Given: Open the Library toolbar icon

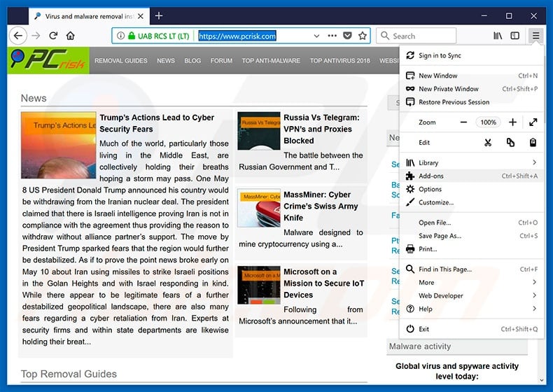Looking at the screenshot, I should point(498,36).
